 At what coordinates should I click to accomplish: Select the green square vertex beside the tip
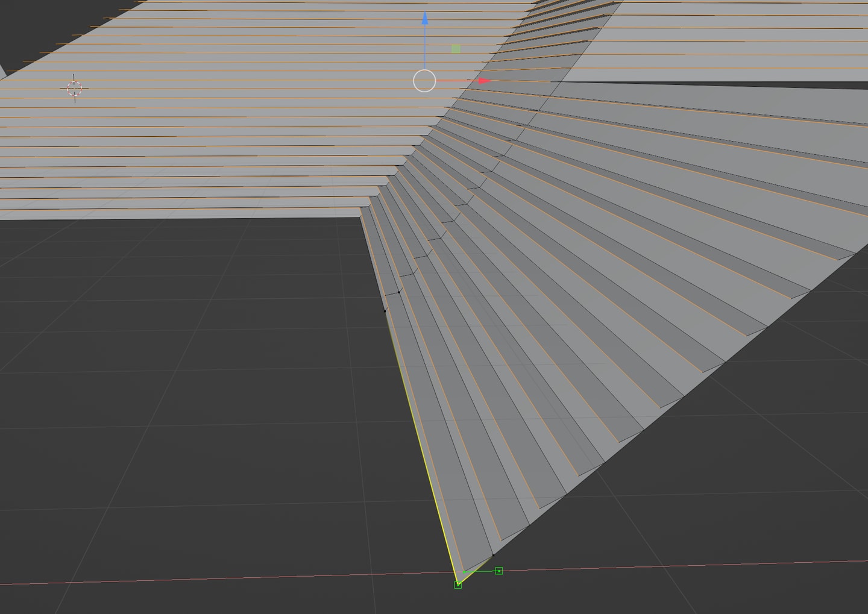498,571
